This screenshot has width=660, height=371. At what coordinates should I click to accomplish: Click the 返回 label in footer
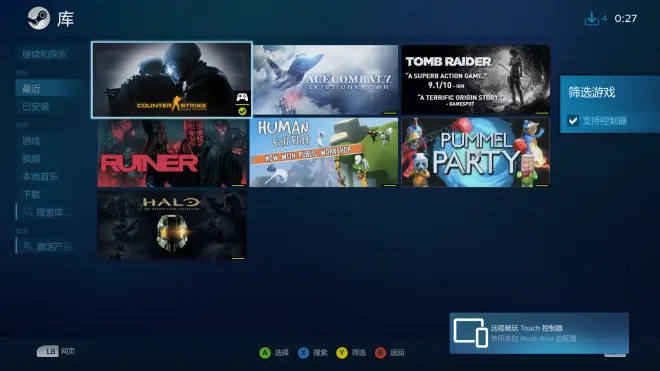point(397,352)
